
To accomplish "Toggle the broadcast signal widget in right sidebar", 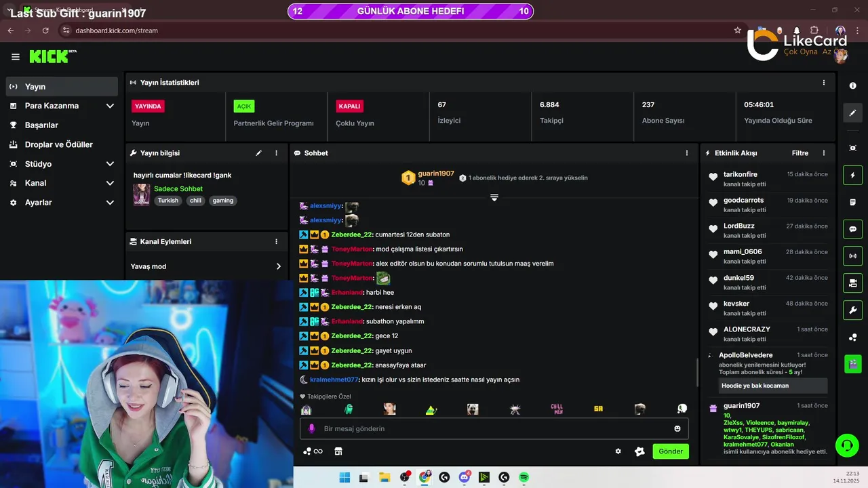I will [x=852, y=256].
